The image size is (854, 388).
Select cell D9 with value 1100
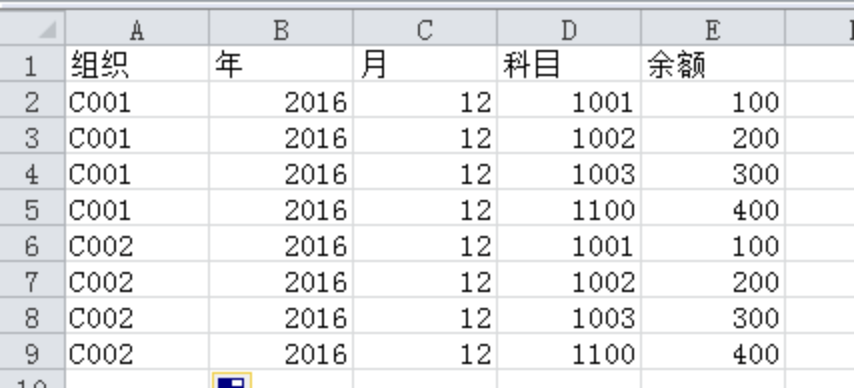pos(569,352)
